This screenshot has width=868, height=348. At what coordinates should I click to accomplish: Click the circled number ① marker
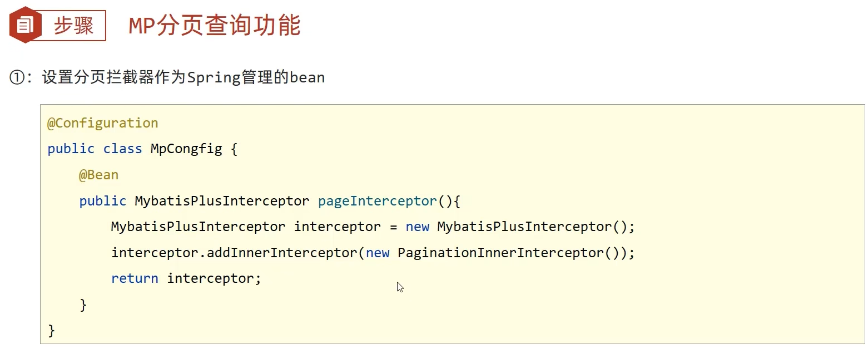click(x=17, y=77)
